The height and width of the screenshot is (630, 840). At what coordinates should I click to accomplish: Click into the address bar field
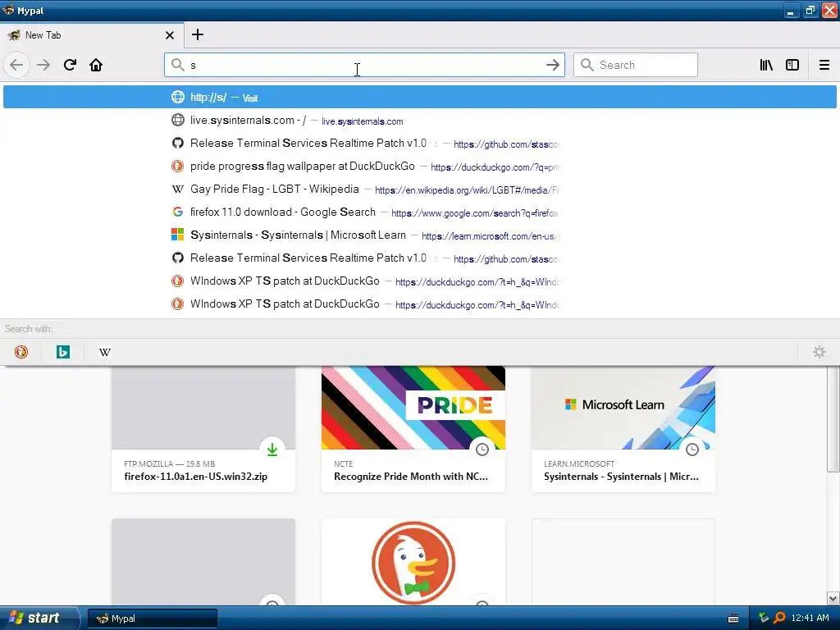[364, 65]
